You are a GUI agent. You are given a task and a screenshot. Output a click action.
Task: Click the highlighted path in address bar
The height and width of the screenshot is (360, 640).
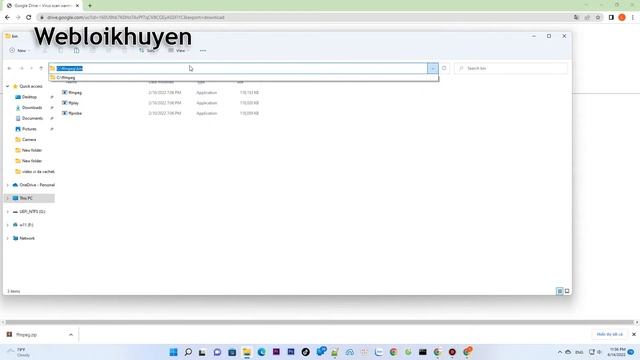(x=69, y=68)
